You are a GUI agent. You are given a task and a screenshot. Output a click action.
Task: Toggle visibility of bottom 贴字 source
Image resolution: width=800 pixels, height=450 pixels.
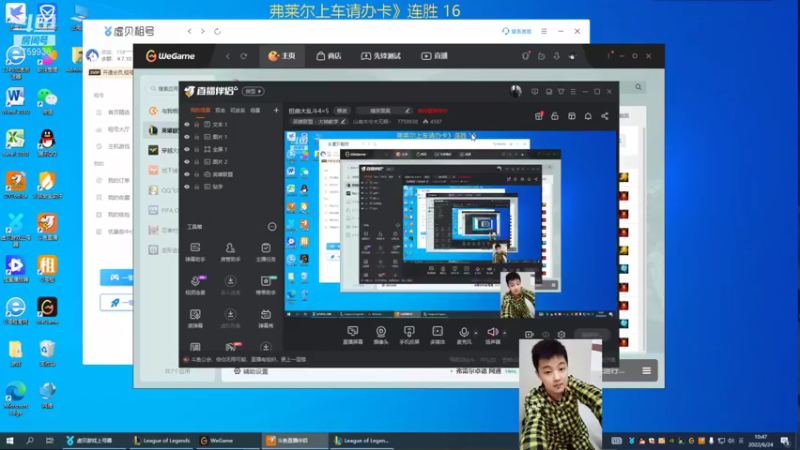point(187,187)
